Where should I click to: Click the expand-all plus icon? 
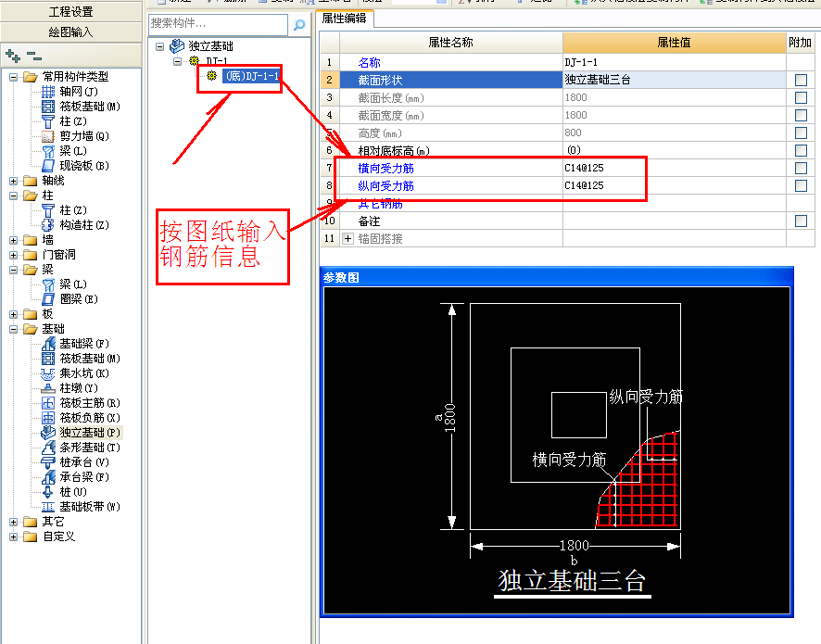tap(13, 55)
